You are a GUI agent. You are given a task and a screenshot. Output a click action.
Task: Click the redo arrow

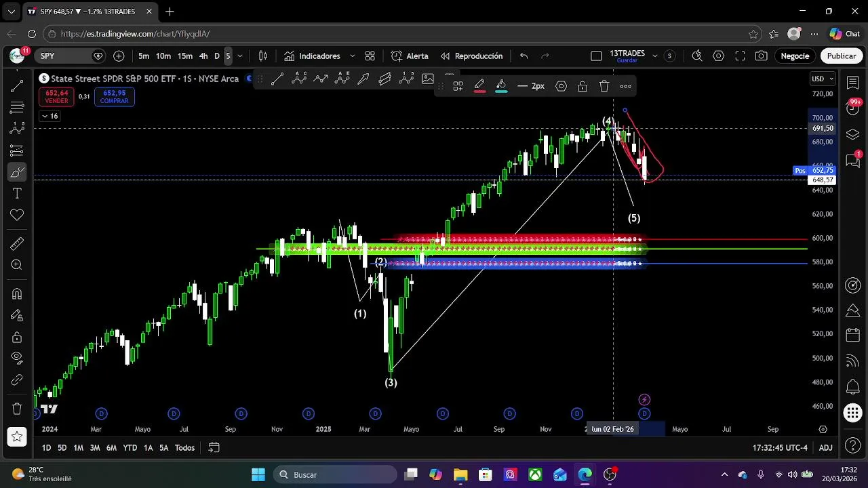(x=545, y=56)
